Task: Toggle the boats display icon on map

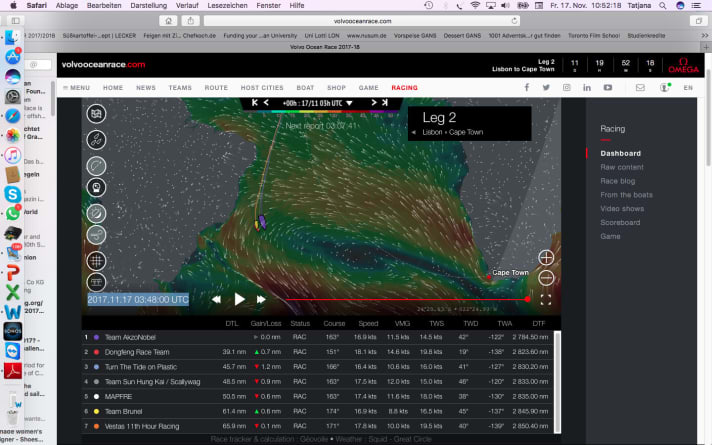Action: click(96, 140)
